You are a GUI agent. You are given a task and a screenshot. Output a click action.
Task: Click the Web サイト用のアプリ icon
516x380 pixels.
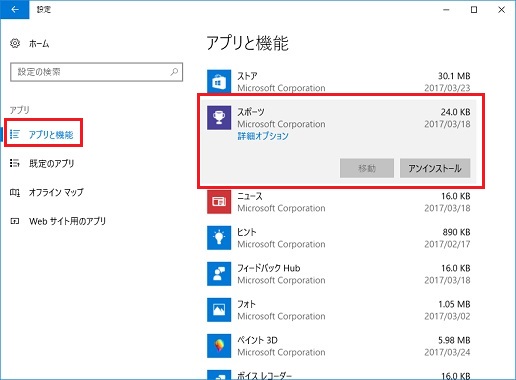15,221
